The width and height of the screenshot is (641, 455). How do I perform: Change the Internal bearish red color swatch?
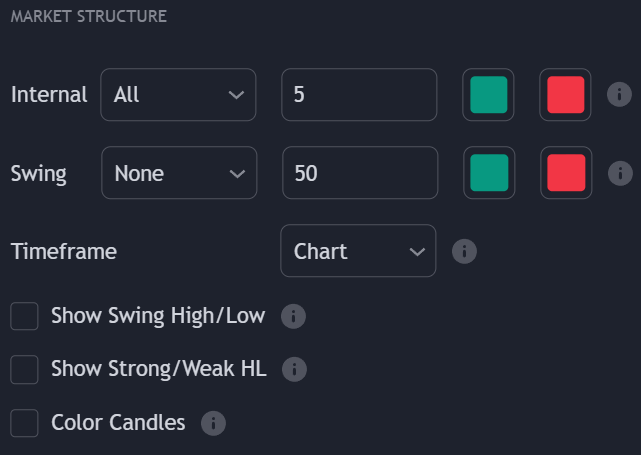pyautogui.click(x=565, y=95)
